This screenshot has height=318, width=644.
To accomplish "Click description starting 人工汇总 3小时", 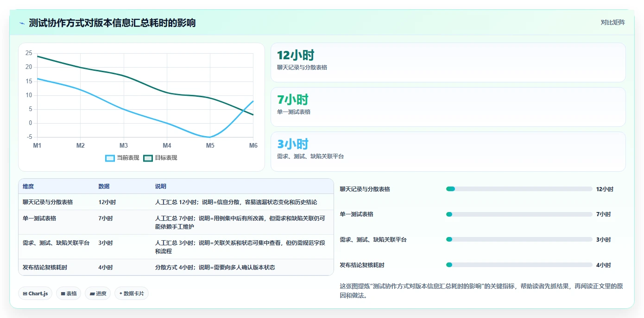I will point(240,247).
